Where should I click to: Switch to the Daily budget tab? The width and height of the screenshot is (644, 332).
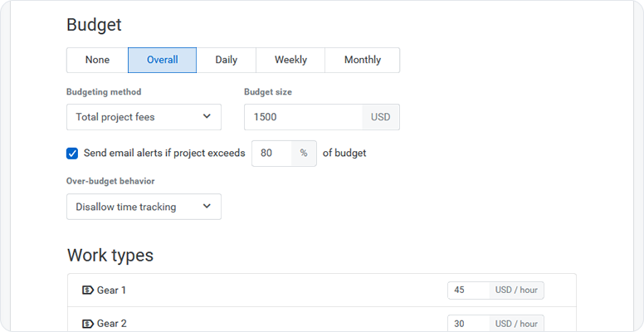point(226,60)
